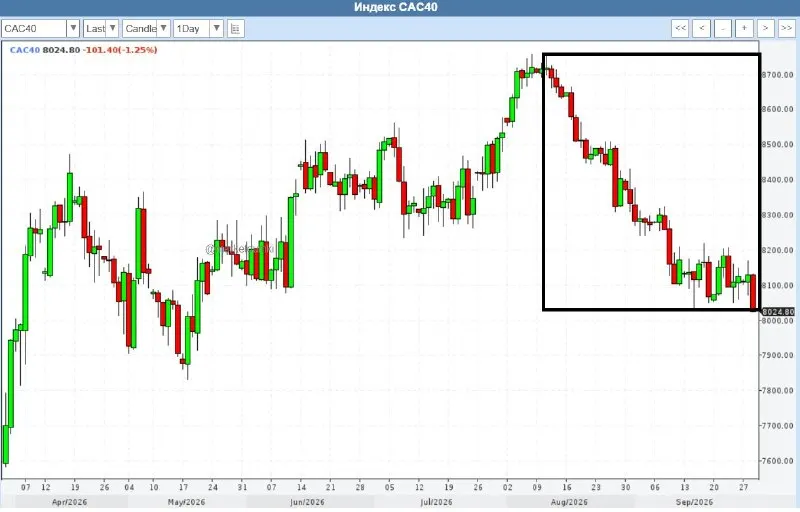Viewport: 800px width, 512px height.
Task: Click the 7800.00 price axis label
Action: click(x=778, y=390)
